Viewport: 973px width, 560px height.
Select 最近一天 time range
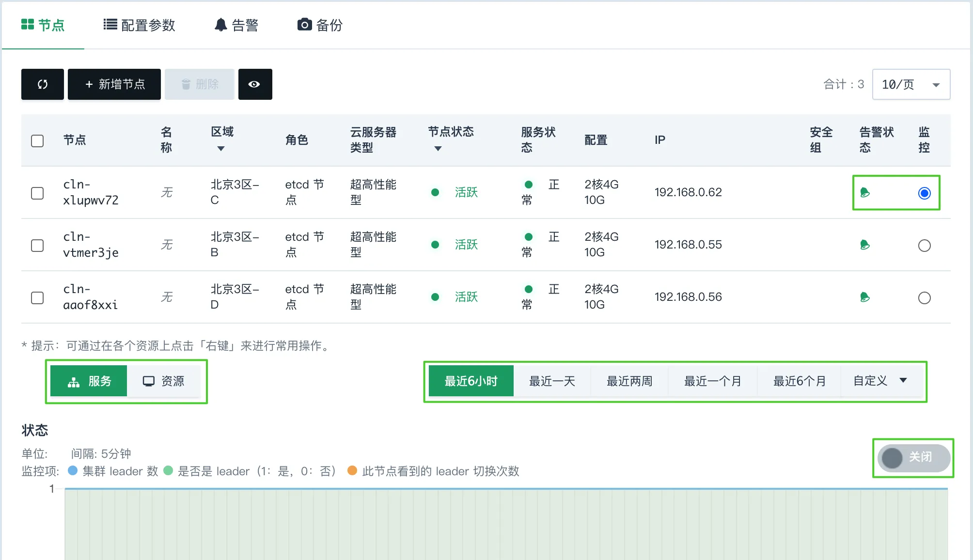click(x=552, y=381)
